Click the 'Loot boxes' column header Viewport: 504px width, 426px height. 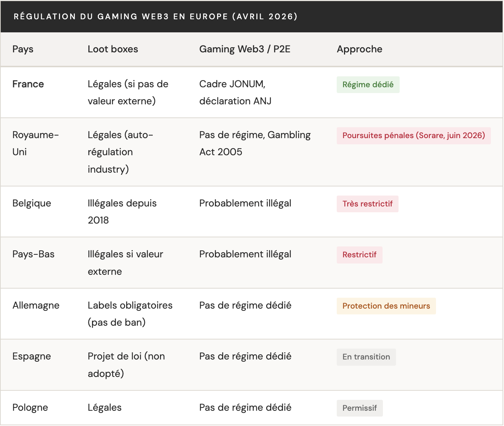click(x=113, y=49)
